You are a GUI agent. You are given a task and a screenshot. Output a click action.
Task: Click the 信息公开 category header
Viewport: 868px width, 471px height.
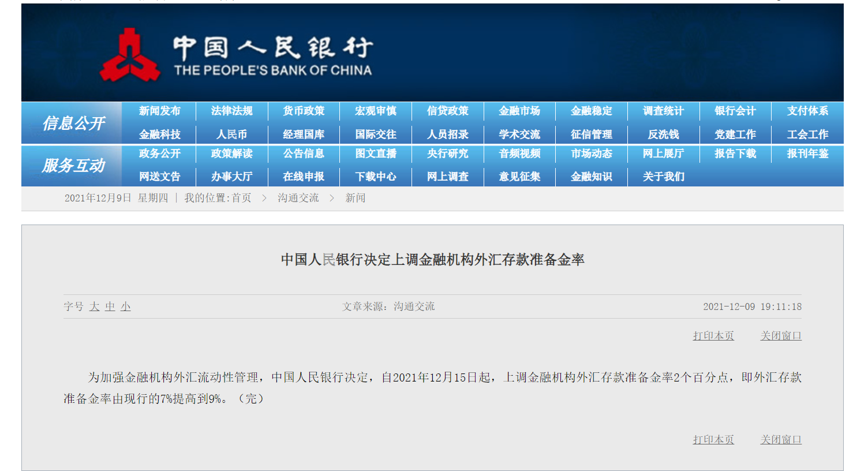coord(73,123)
